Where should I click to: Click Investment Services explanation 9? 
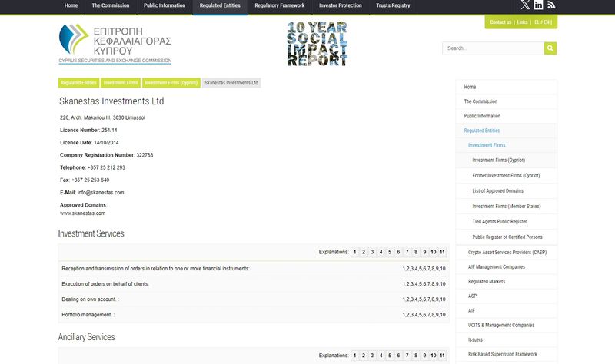tap(424, 252)
